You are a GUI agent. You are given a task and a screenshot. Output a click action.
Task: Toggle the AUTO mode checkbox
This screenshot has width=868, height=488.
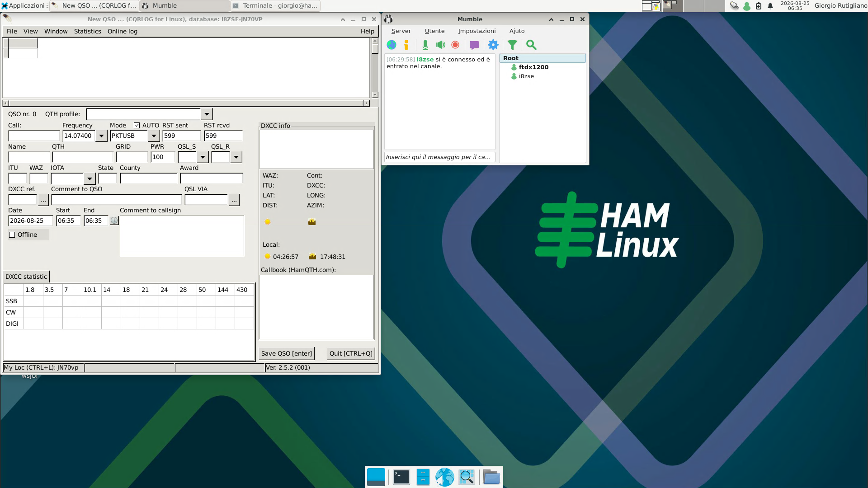137,125
